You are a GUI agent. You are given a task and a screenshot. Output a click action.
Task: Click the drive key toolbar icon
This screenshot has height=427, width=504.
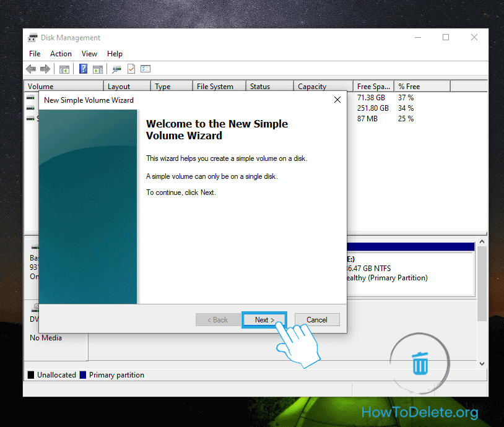pyautogui.click(x=116, y=69)
